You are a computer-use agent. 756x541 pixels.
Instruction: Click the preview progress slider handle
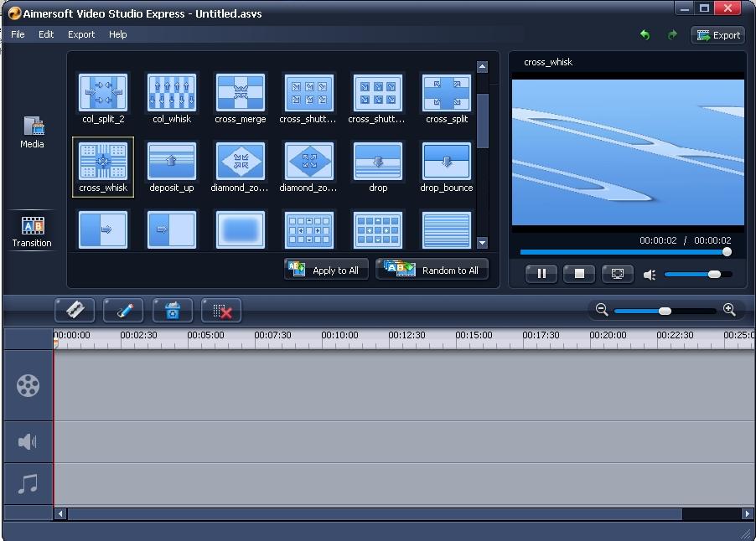(727, 252)
